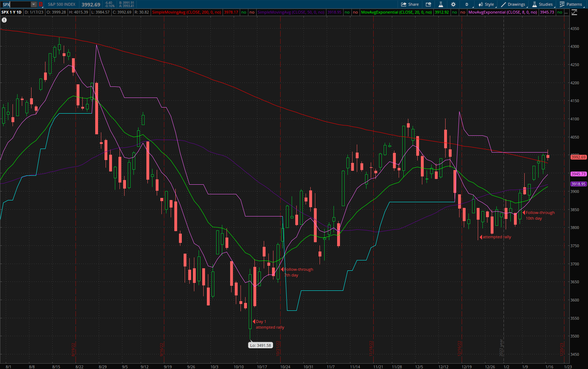Viewport: 588px width, 369px height.
Task: Click the Share button
Action: 410,4
